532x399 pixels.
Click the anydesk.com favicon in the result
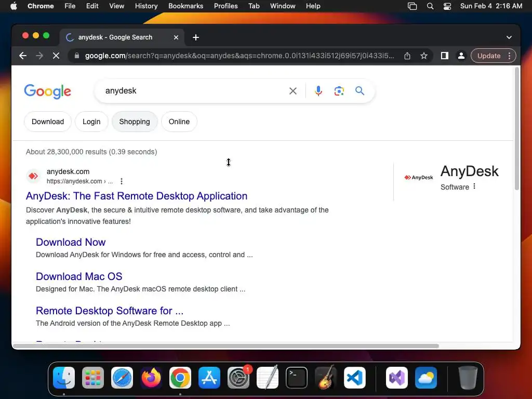click(x=33, y=176)
